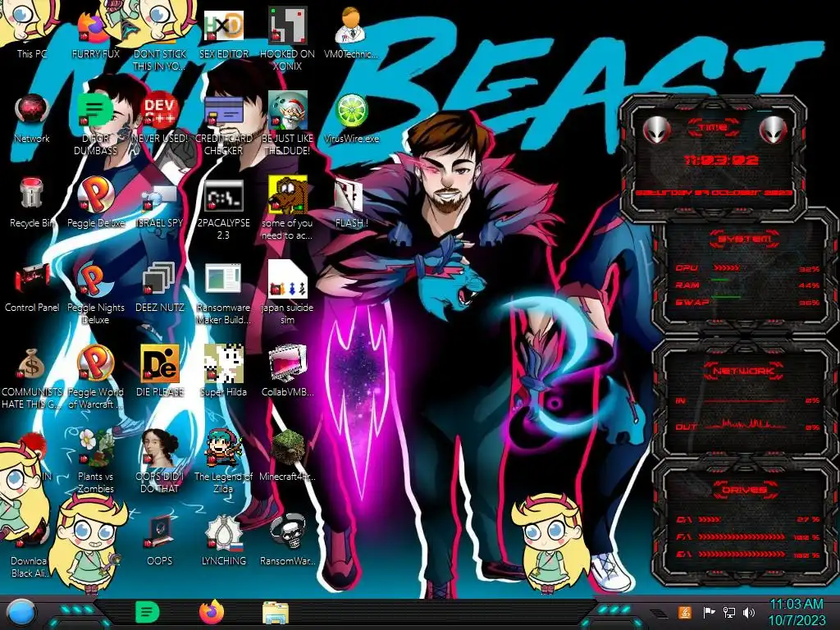
Task: Open the Recycle Bin
Action: (x=32, y=203)
